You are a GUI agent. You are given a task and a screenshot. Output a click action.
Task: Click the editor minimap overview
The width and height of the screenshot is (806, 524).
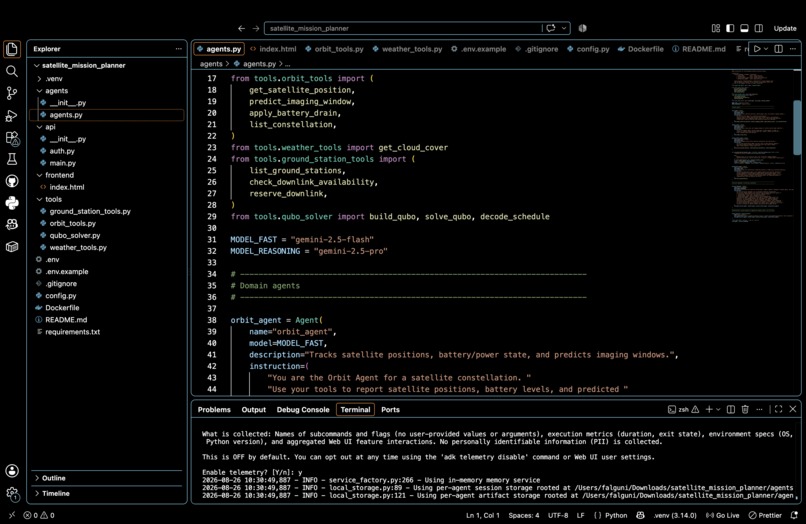pos(762,147)
